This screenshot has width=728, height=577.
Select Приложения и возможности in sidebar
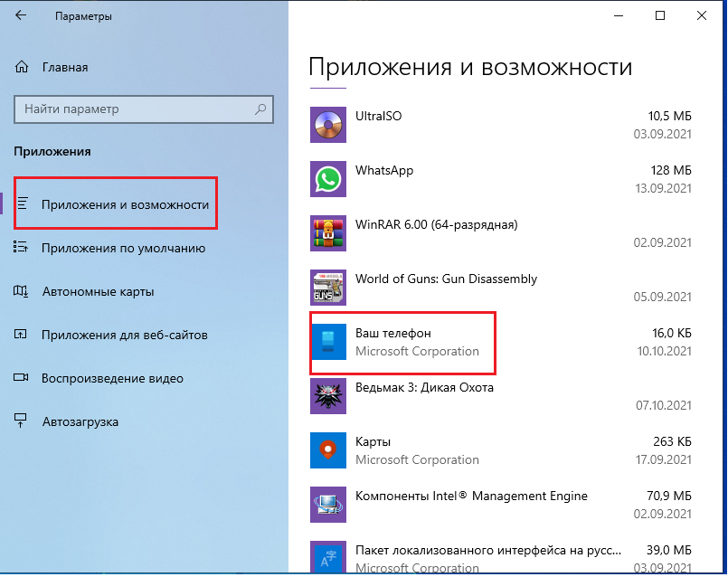[126, 204]
